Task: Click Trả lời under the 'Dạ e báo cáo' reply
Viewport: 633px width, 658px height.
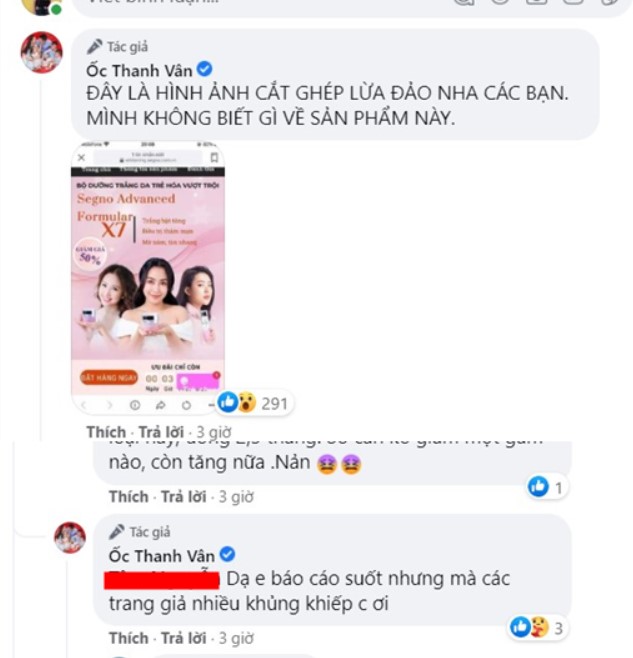Action: pyautogui.click(x=184, y=638)
